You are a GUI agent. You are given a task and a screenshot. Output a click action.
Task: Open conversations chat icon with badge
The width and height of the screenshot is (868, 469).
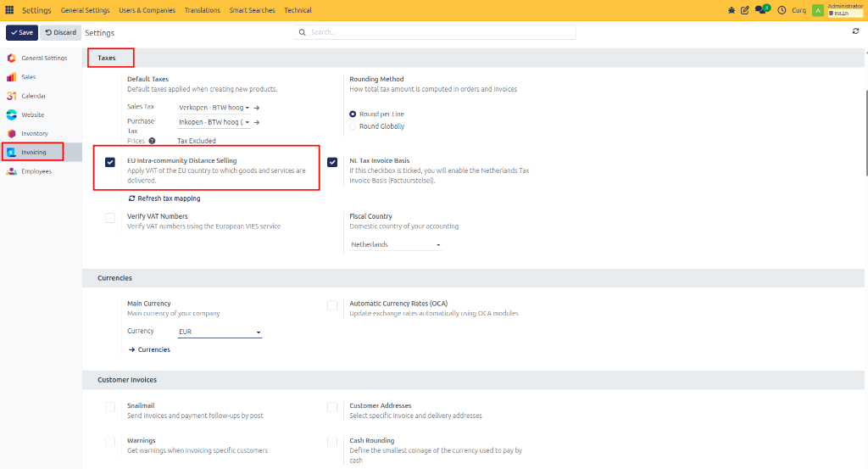[762, 9]
